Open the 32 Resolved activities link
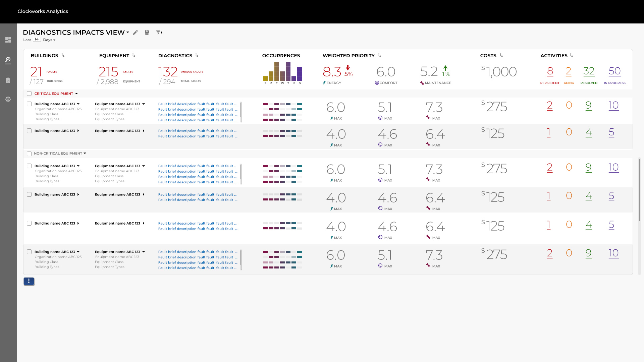644x362 pixels. tap(589, 71)
